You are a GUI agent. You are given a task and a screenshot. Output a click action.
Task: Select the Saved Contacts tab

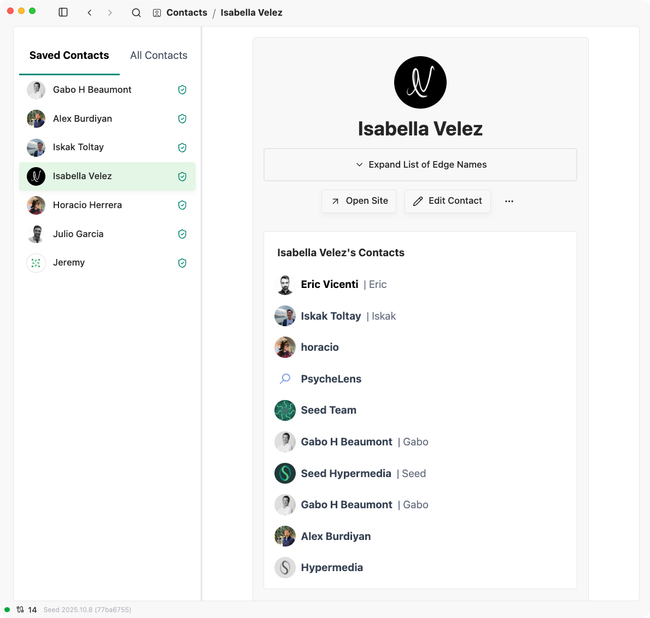tap(69, 56)
